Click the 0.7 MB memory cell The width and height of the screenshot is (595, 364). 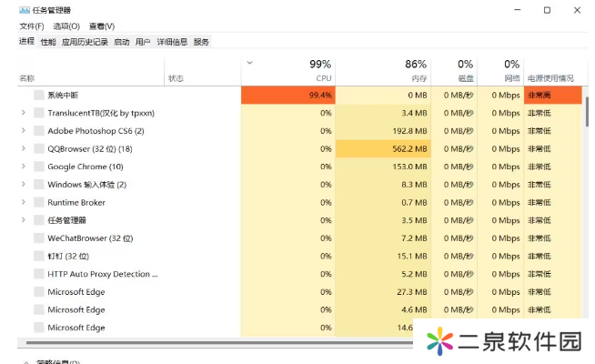(383, 203)
